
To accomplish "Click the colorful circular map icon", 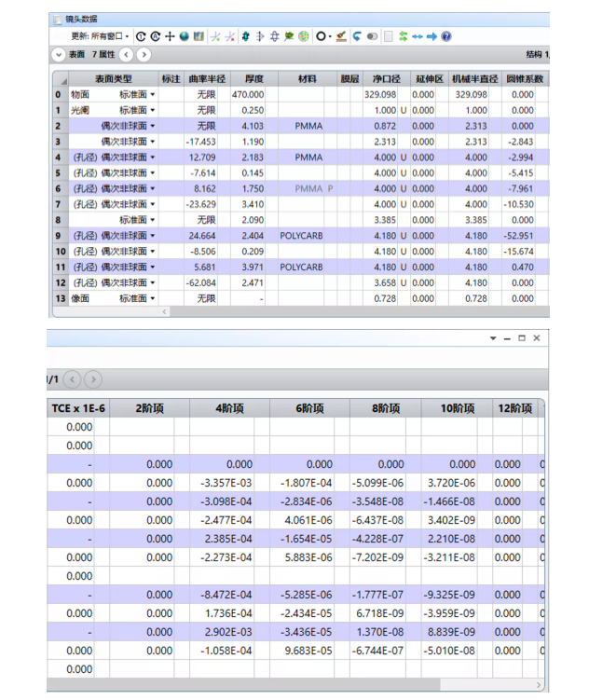I will (304, 36).
